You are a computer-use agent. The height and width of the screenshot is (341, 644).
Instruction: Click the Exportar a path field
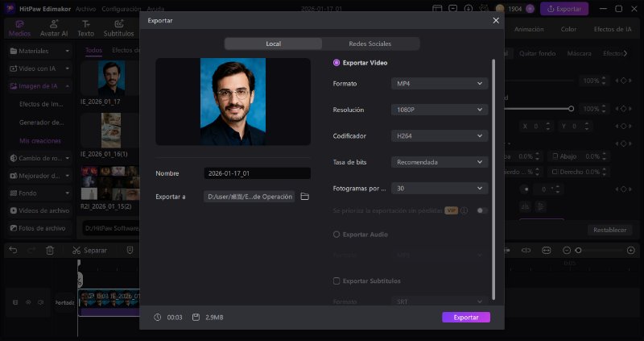(x=250, y=197)
